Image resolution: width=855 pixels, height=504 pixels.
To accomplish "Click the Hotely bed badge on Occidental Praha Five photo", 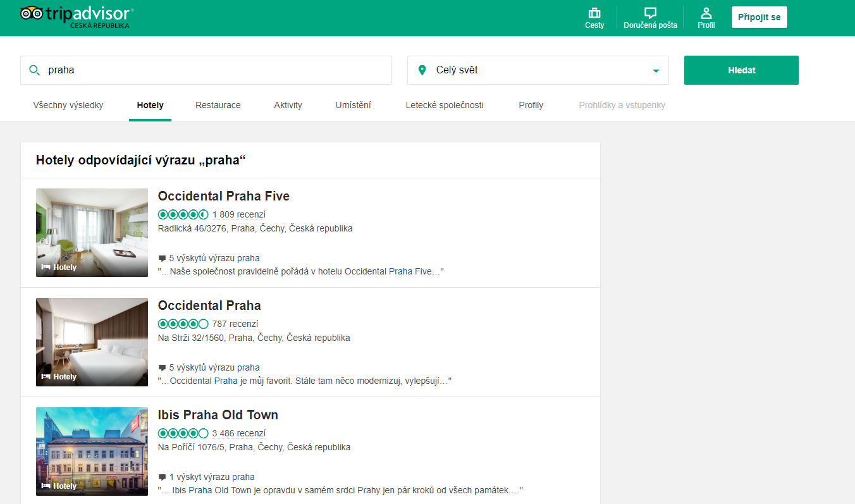I will [59, 267].
